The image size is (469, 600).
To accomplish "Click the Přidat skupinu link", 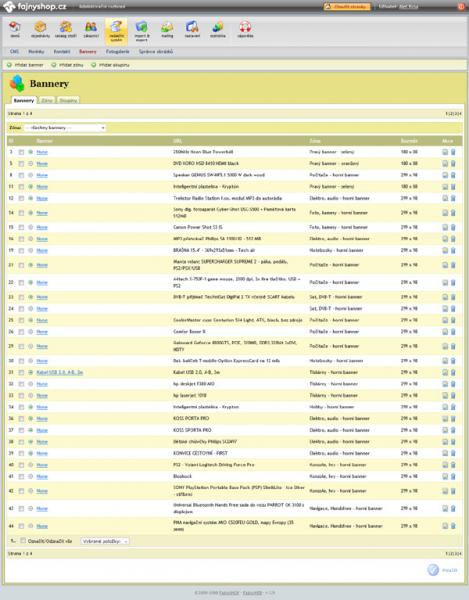I will (111, 65).
